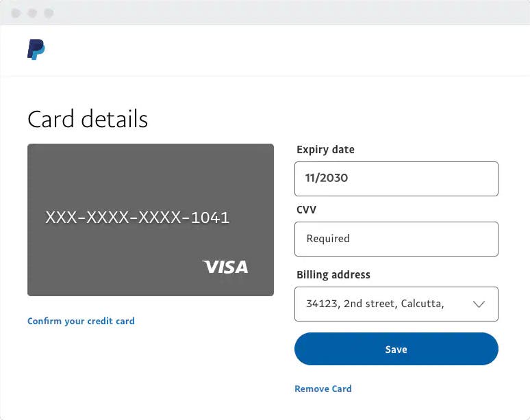530x420 pixels.
Task: Click the rightmost gray window dot
Action: (49, 13)
